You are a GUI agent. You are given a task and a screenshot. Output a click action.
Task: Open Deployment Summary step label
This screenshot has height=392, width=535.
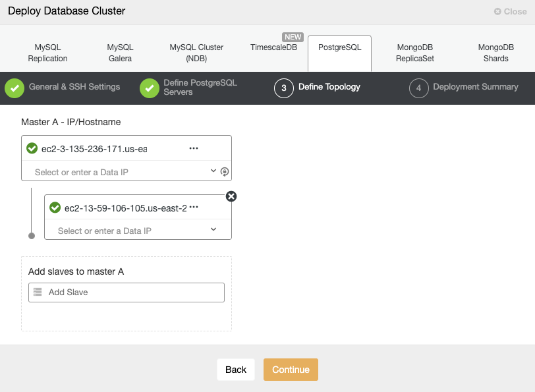[475, 87]
